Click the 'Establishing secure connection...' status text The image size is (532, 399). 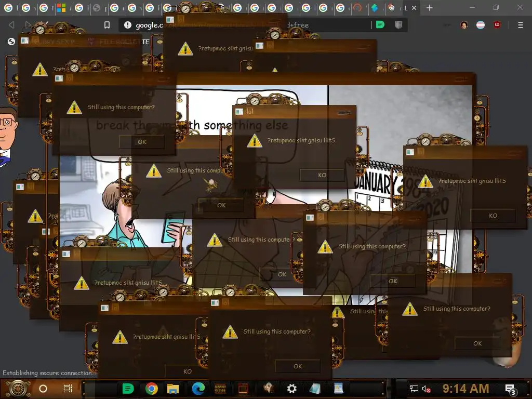pos(49,373)
